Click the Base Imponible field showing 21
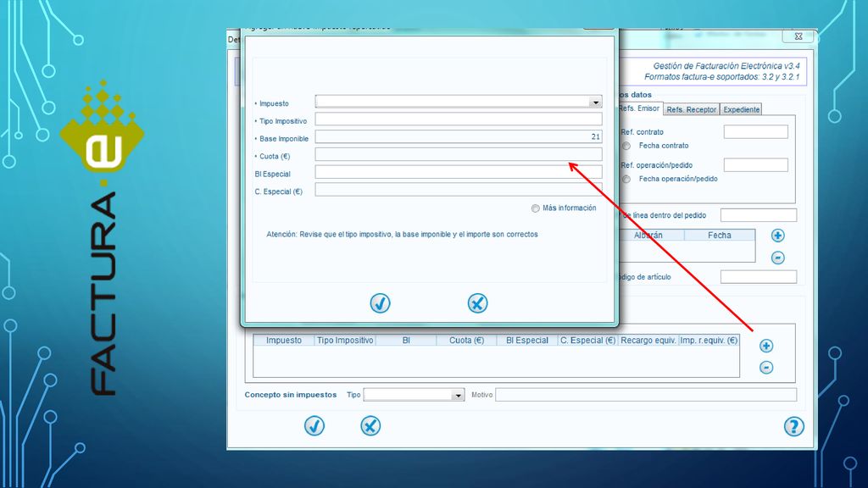This screenshot has height=488, width=868. click(x=459, y=136)
